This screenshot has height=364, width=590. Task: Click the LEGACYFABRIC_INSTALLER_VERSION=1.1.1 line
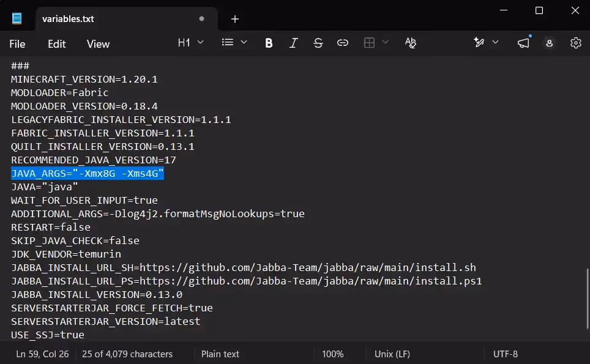coord(121,119)
